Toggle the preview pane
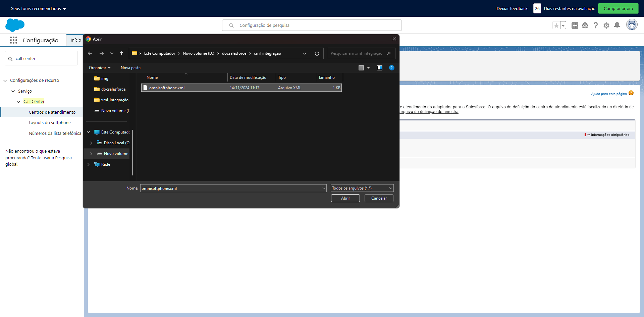The width and height of the screenshot is (644, 317). (x=380, y=68)
